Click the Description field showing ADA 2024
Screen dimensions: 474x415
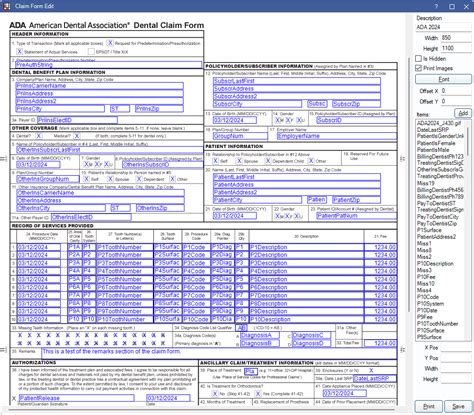[x=443, y=27]
